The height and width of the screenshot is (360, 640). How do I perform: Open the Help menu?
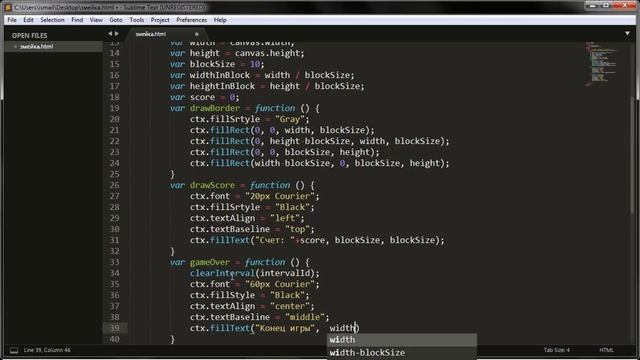[x=220, y=20]
